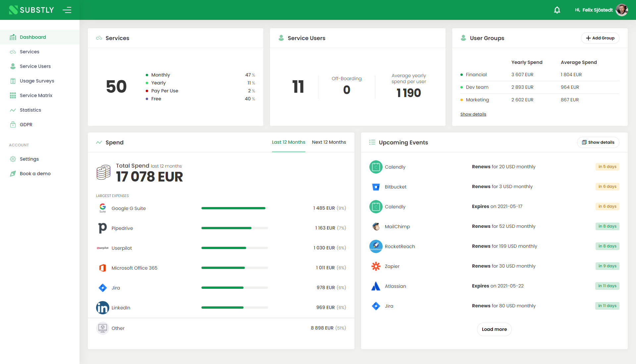Viewport: 636px width, 364px height.
Task: Click the Usage Surveys clipboard icon
Action: pos(13,81)
